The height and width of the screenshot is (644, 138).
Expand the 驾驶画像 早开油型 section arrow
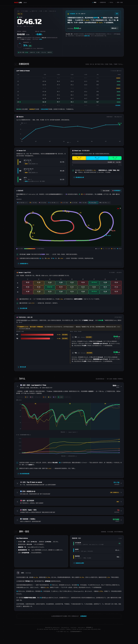point(121,520)
